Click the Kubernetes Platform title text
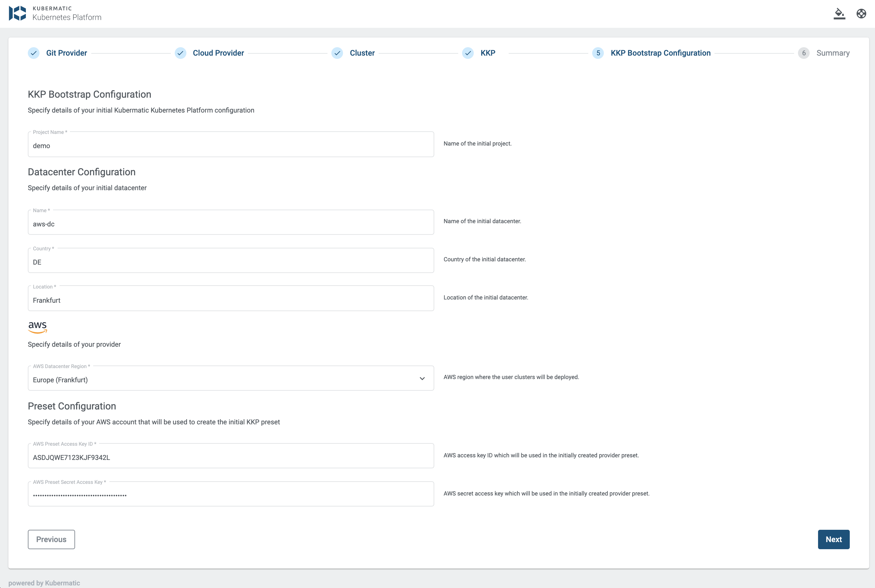Screen dimensions: 875x588 click(67, 17)
